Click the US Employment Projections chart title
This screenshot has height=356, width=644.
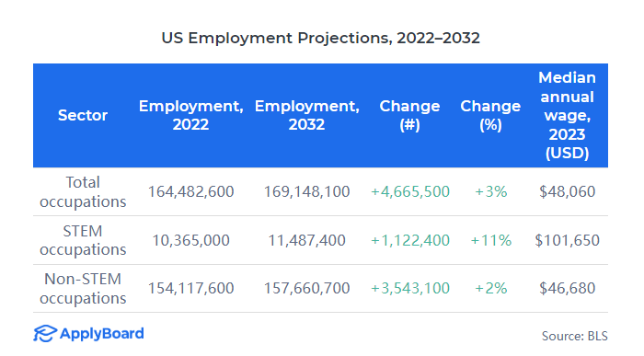coord(320,39)
